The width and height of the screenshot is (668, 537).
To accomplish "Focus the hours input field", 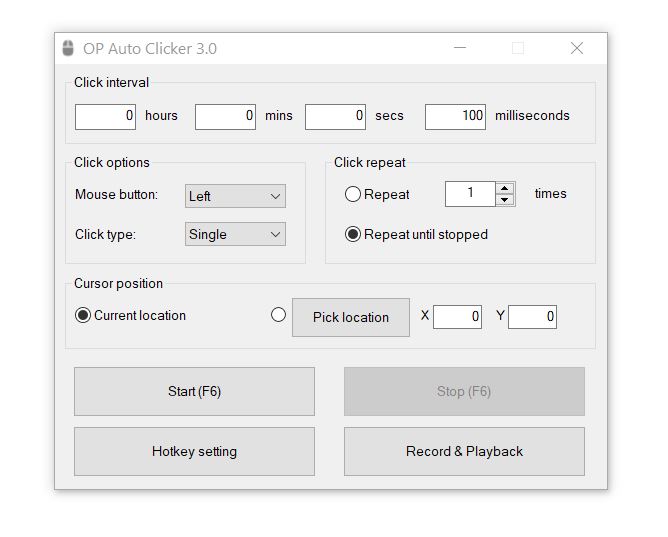I will click(105, 116).
